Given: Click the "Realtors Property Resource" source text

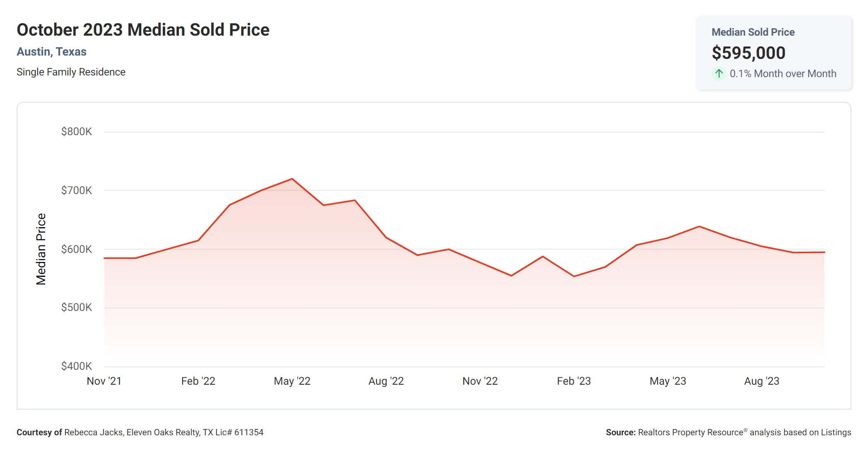Looking at the screenshot, I should pyautogui.click(x=690, y=432).
